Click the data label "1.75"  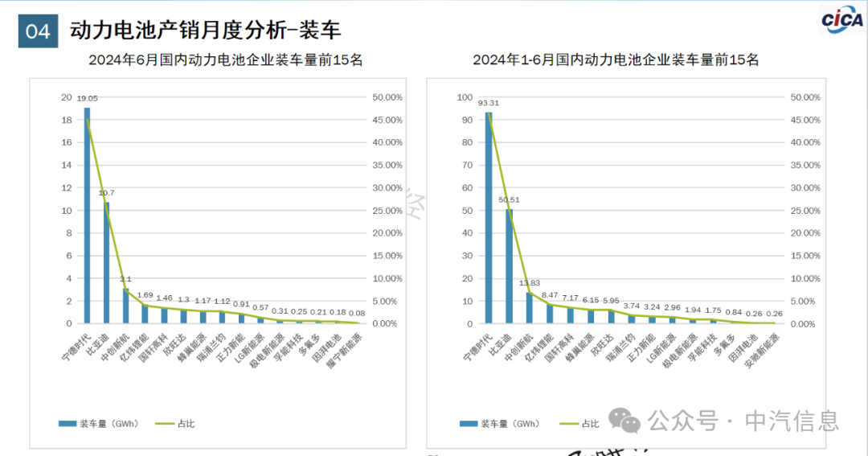714,310
